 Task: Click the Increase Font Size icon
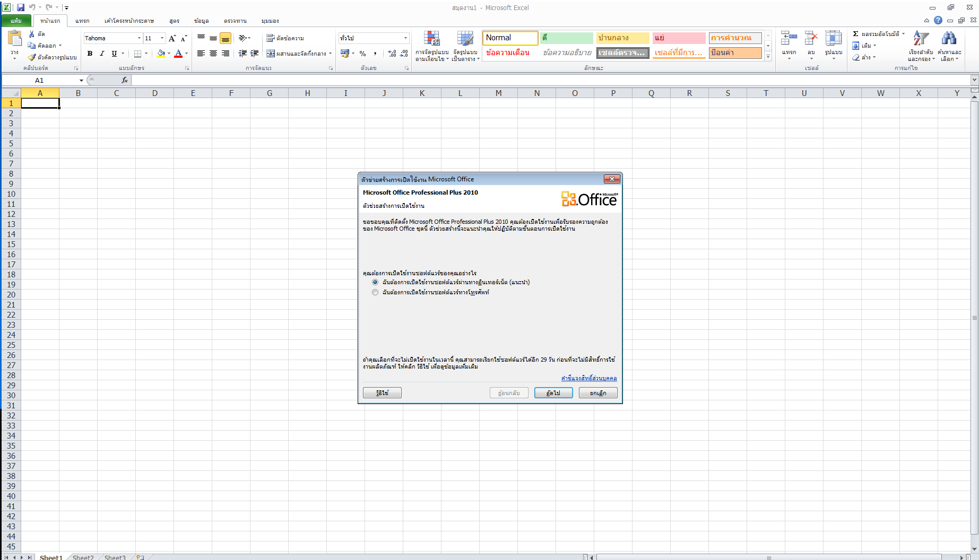172,38
